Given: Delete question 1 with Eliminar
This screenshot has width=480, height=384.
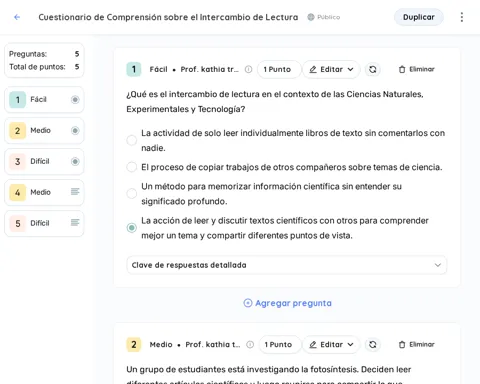Looking at the screenshot, I should (417, 69).
